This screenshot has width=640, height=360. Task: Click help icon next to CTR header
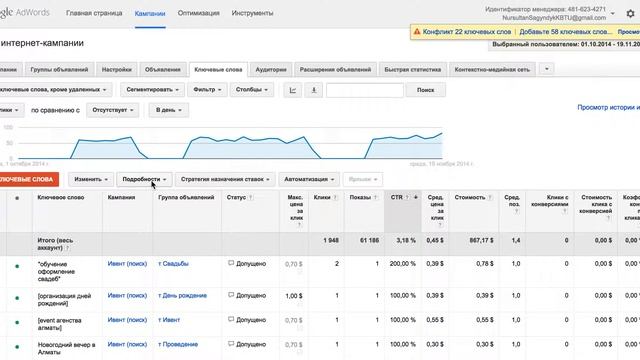pyautogui.click(x=407, y=198)
